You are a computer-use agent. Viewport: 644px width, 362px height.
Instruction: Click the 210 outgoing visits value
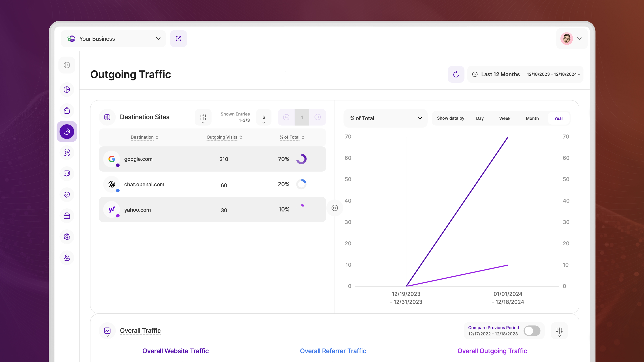tap(224, 159)
